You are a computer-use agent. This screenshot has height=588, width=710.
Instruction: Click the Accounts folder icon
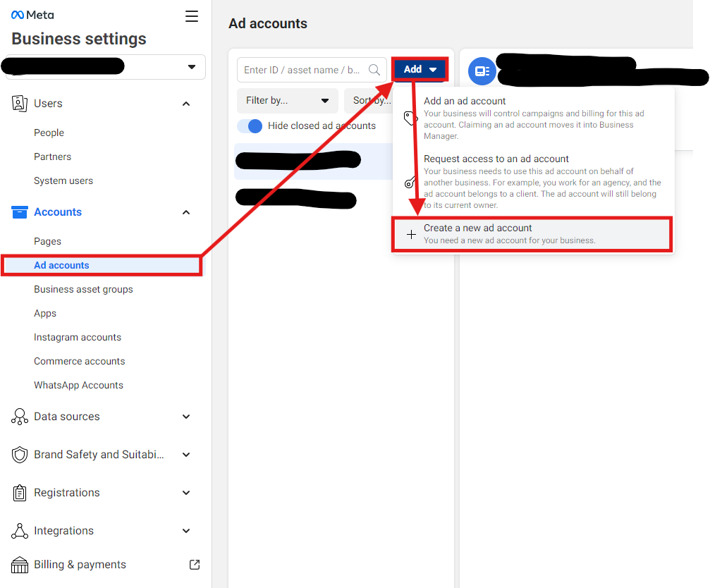20,212
